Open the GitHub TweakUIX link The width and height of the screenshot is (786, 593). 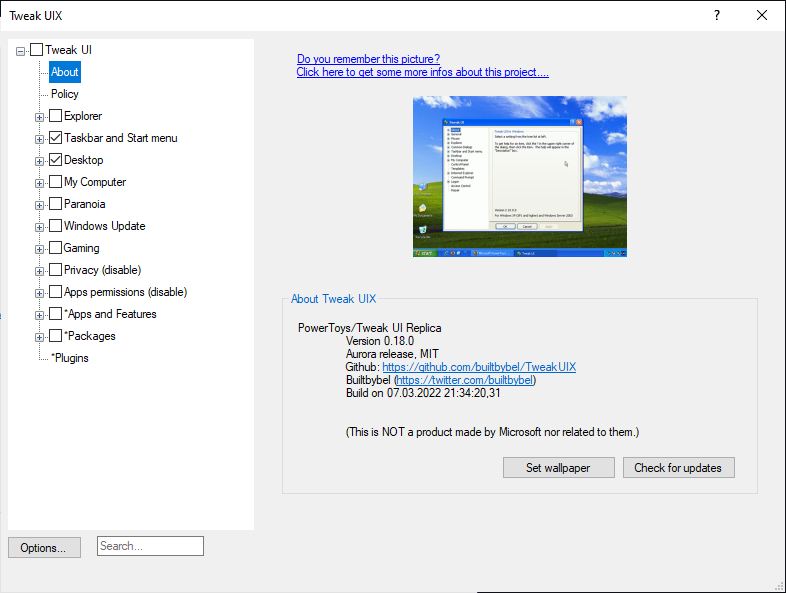479,367
